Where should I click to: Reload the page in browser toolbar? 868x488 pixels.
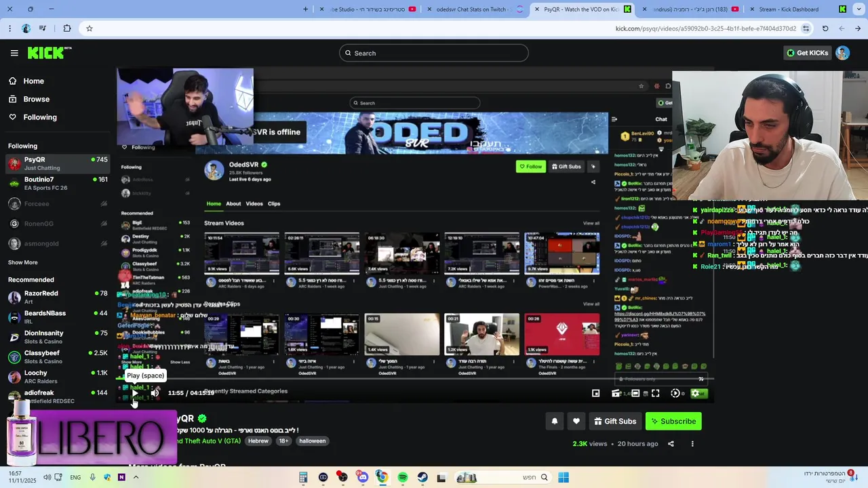(x=825, y=28)
